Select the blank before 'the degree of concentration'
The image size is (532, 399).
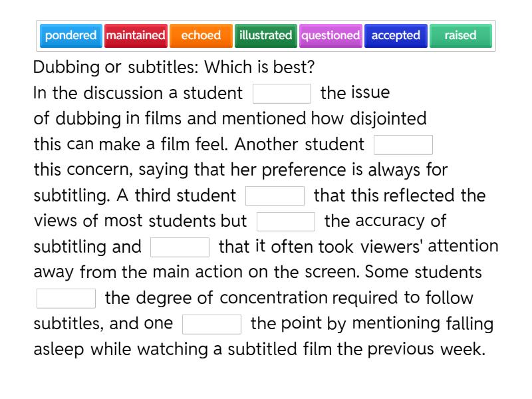(66, 299)
